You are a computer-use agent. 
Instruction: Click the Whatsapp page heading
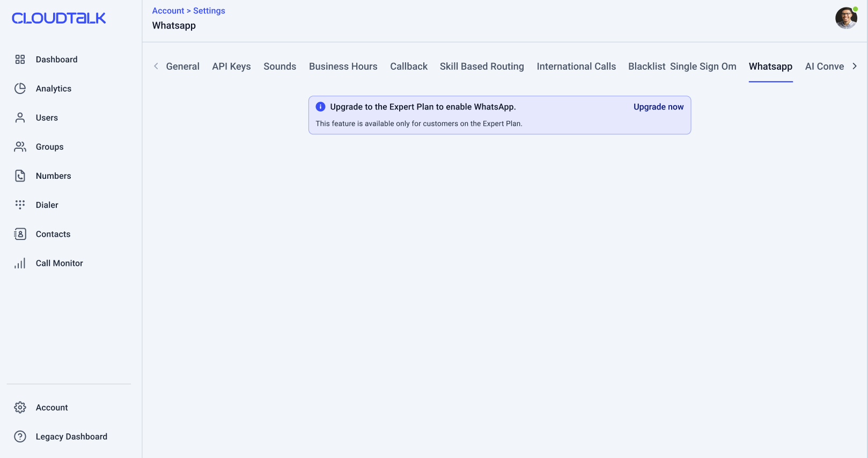coord(174,26)
